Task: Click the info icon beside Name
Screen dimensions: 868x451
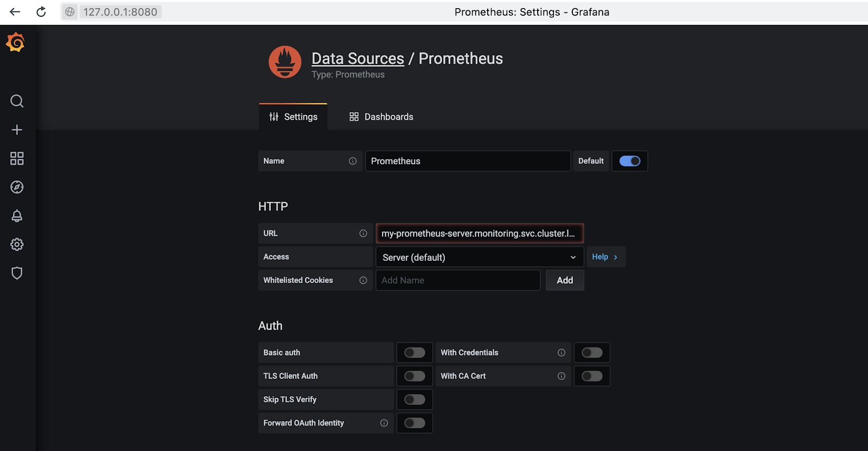Action: click(x=353, y=161)
